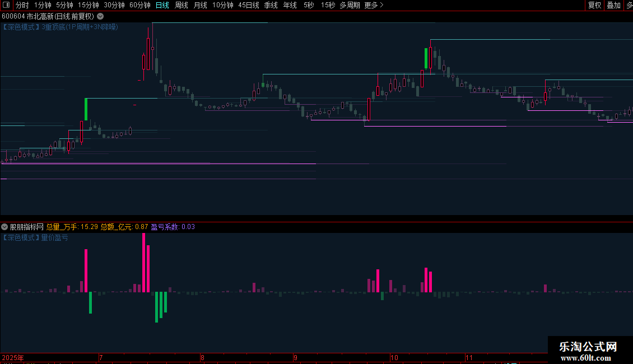Switch to 分时 intraday view
The image size is (633, 364).
[x=22, y=5]
